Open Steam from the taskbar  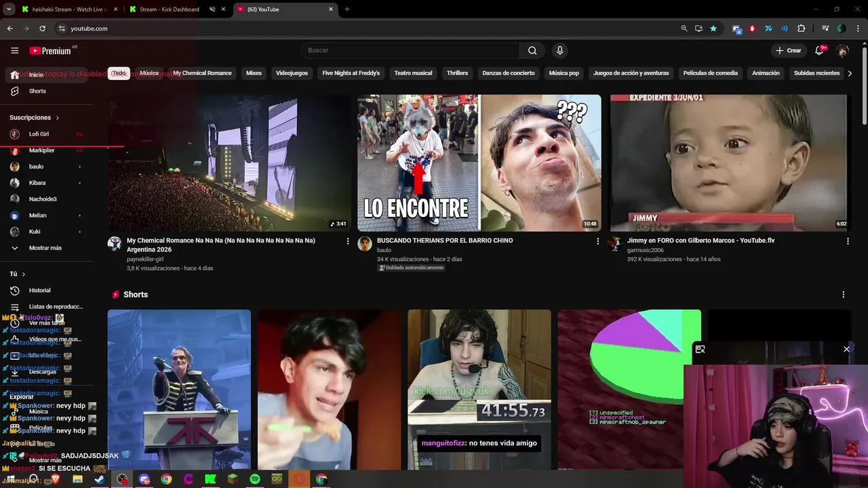click(x=100, y=479)
